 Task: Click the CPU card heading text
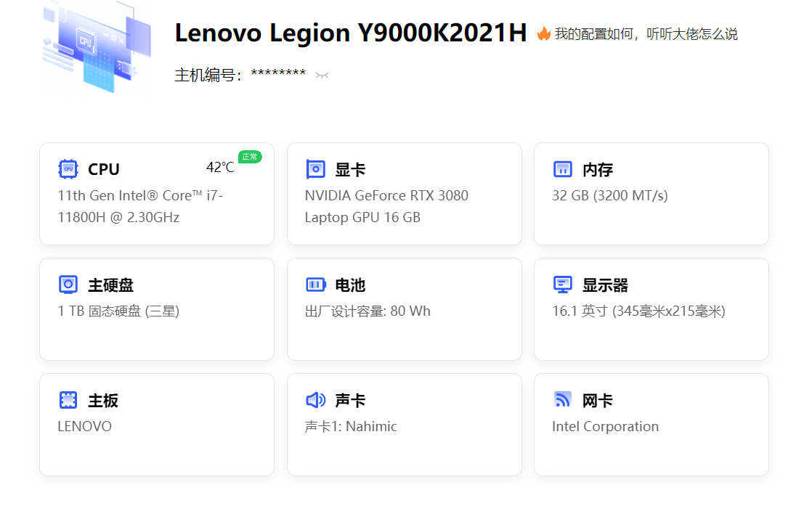pyautogui.click(x=104, y=169)
